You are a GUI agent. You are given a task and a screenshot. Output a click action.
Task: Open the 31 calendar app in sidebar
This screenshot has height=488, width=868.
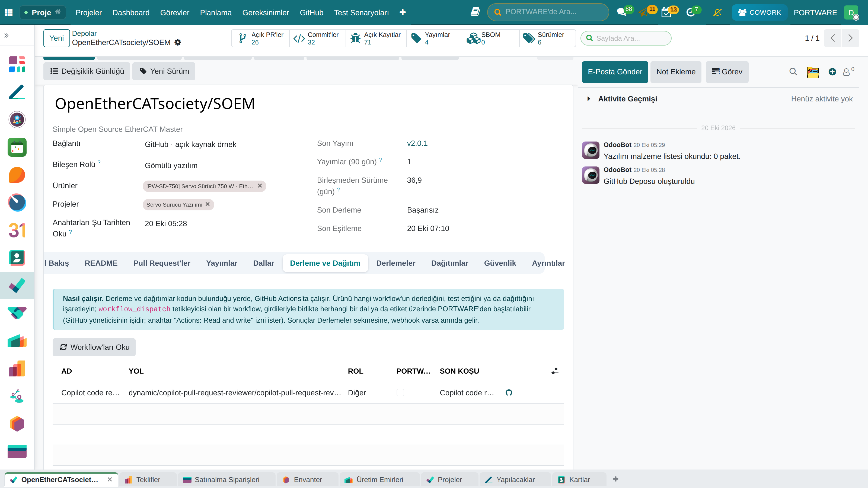click(x=17, y=230)
